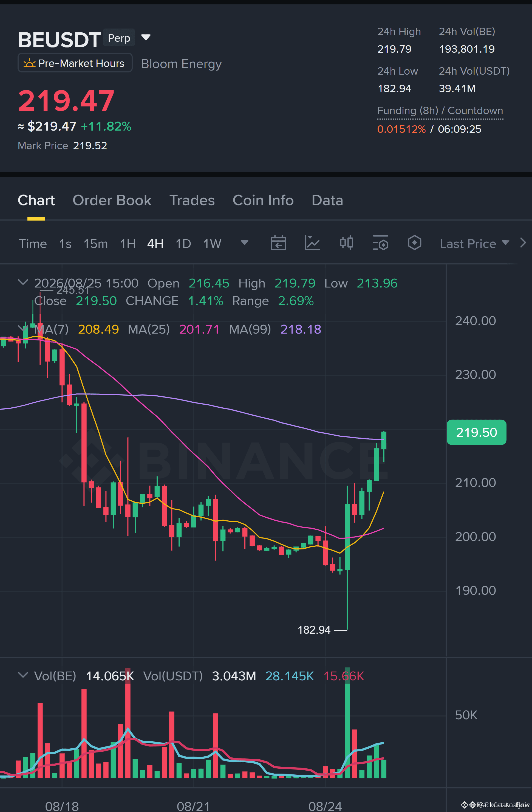This screenshot has width=532, height=812.
Task: Expand more time intervals dropdown
Action: click(x=245, y=243)
